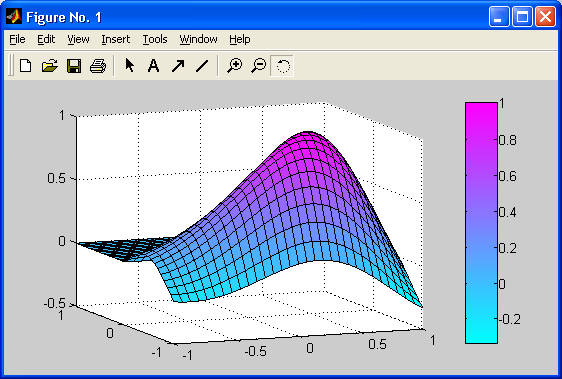Click the colorbar near the 0.4 label
The image size is (562, 379).
click(x=481, y=212)
